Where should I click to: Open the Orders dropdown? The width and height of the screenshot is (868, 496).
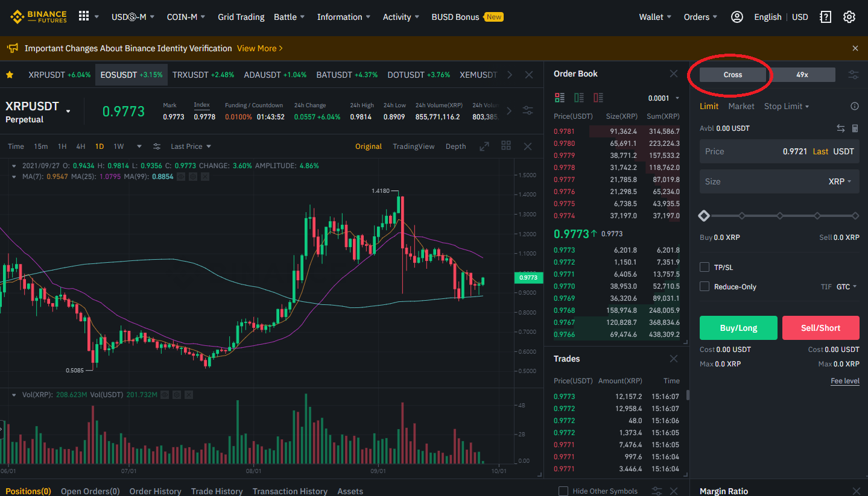coord(700,17)
